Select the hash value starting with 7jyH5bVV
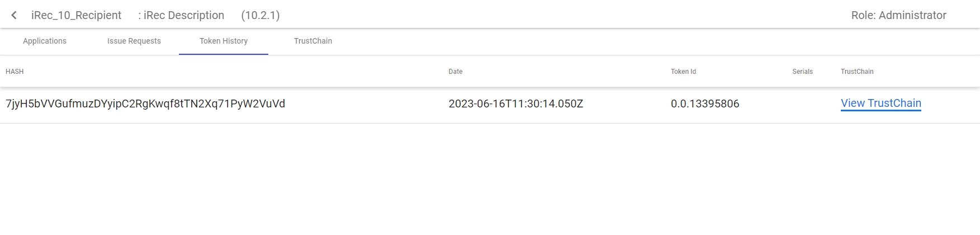Screen dimensions: 980x235 145,104
